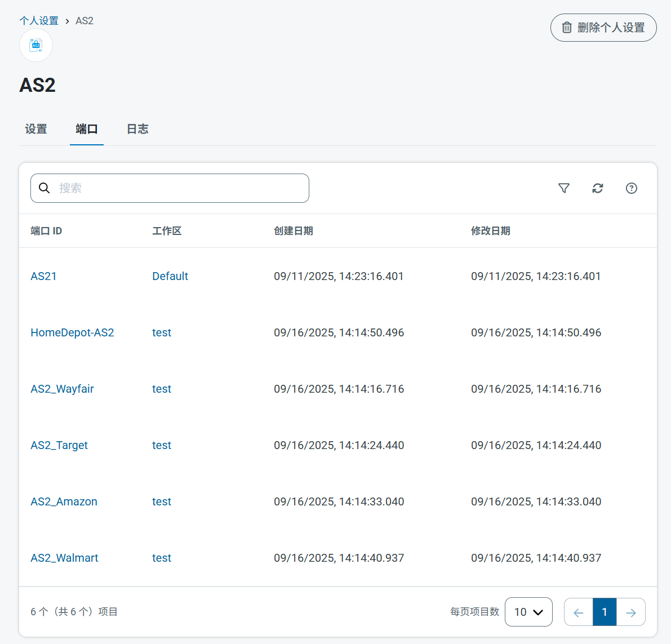Open test workspace in HomeDepot-AS2 row
This screenshot has height=644, width=671.
(161, 333)
